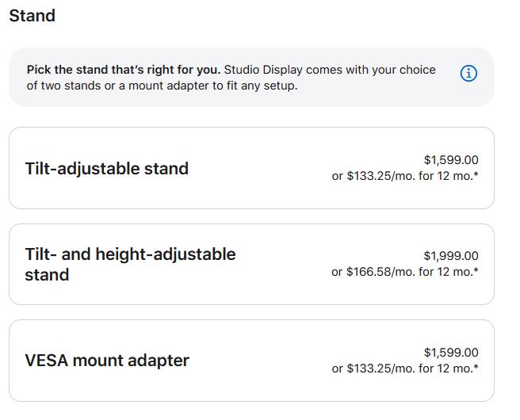Click the gray Studio Display info banner
Screen dimensions: 520x420
click(251, 77)
